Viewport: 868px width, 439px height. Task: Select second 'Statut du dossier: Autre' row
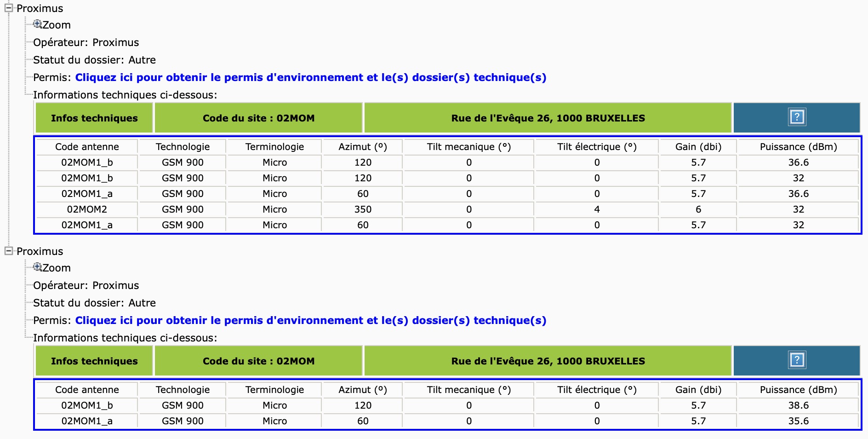tap(94, 303)
